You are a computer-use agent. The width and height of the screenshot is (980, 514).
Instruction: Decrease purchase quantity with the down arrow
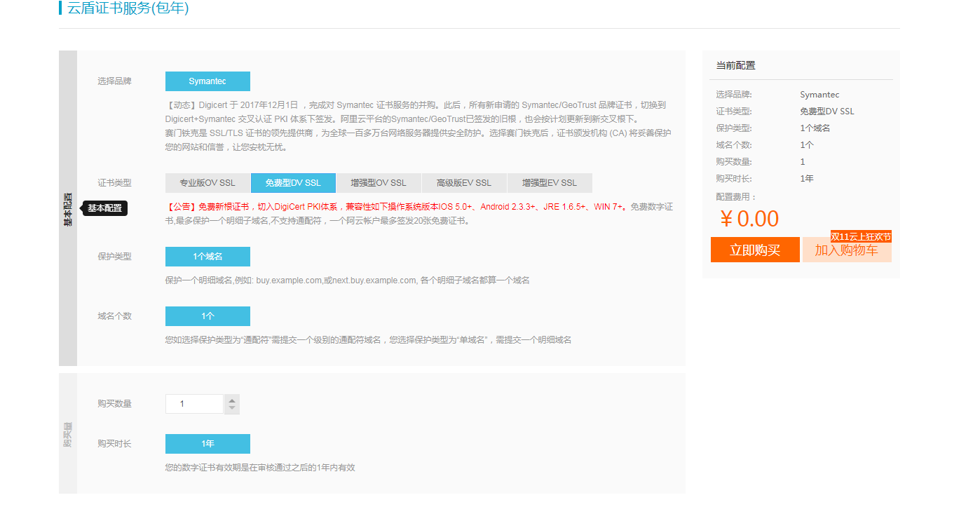[232, 409]
